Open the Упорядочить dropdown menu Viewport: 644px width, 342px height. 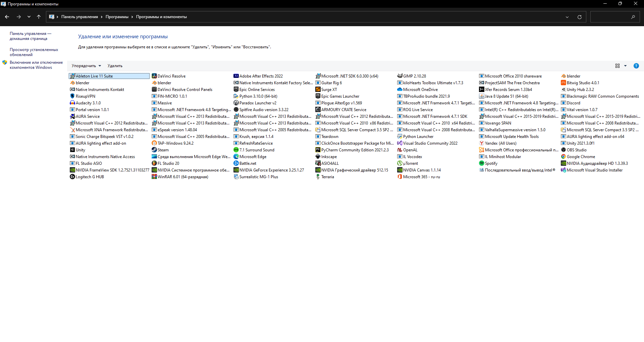pos(86,66)
